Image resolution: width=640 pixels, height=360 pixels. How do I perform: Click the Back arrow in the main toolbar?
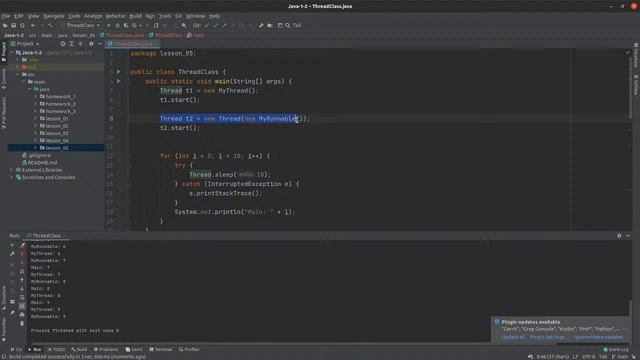(x=33, y=25)
